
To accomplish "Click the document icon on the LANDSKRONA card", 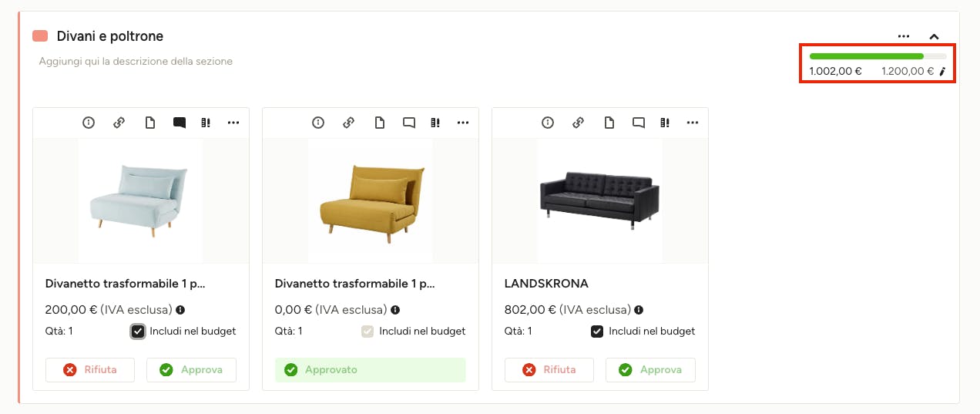I will pyautogui.click(x=609, y=123).
